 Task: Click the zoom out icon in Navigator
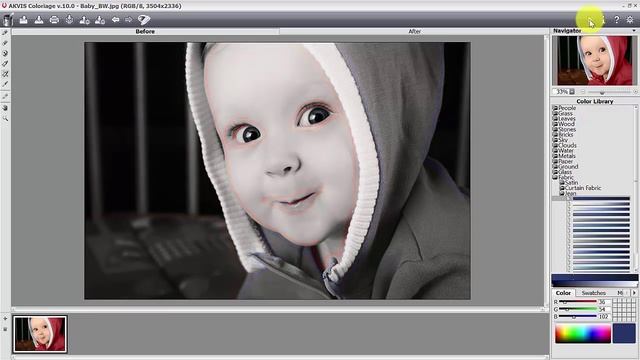tap(583, 92)
